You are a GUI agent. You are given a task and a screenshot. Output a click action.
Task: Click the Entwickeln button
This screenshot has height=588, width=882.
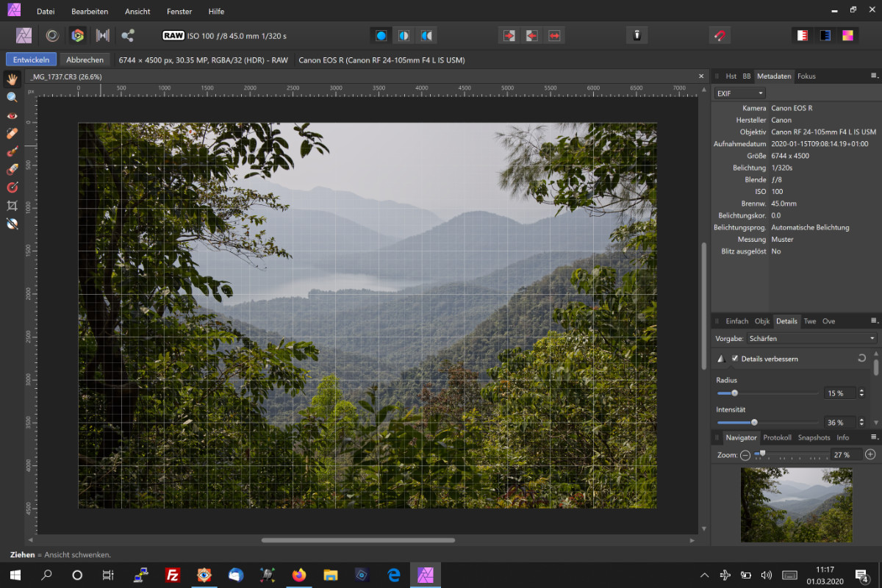point(31,60)
